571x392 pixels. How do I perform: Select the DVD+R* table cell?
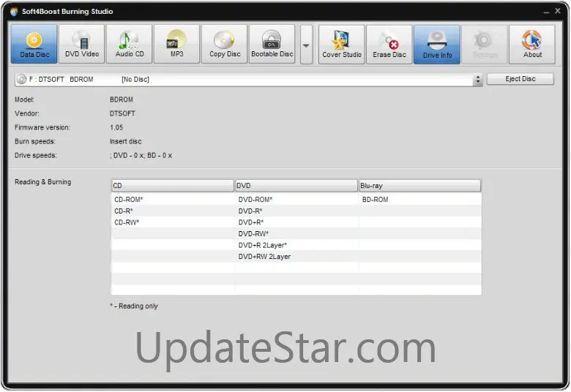(296, 222)
